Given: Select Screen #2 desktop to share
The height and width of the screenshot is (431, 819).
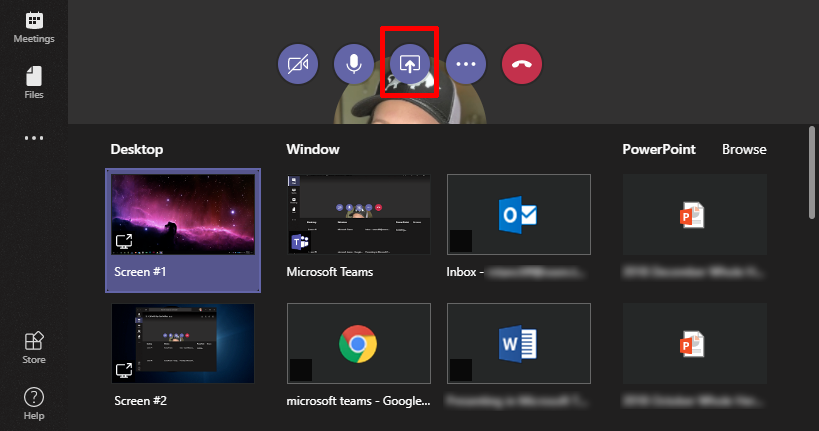Looking at the screenshot, I should 182,344.
